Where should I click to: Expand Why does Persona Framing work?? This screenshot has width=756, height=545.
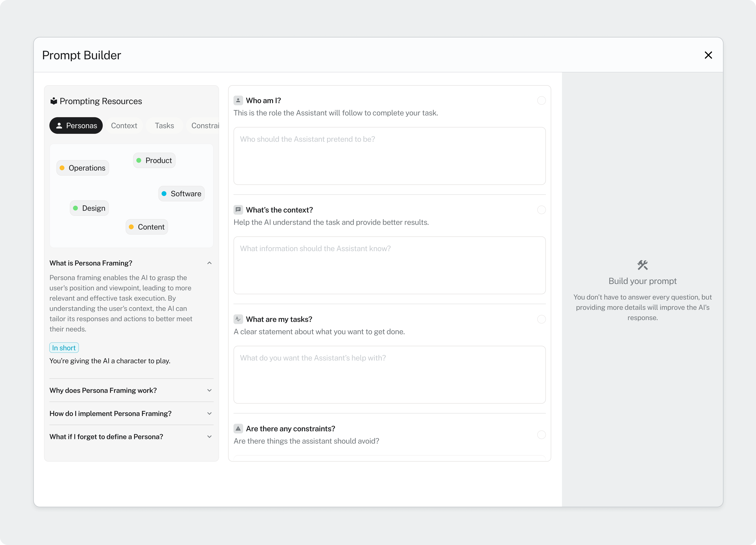[x=209, y=390]
